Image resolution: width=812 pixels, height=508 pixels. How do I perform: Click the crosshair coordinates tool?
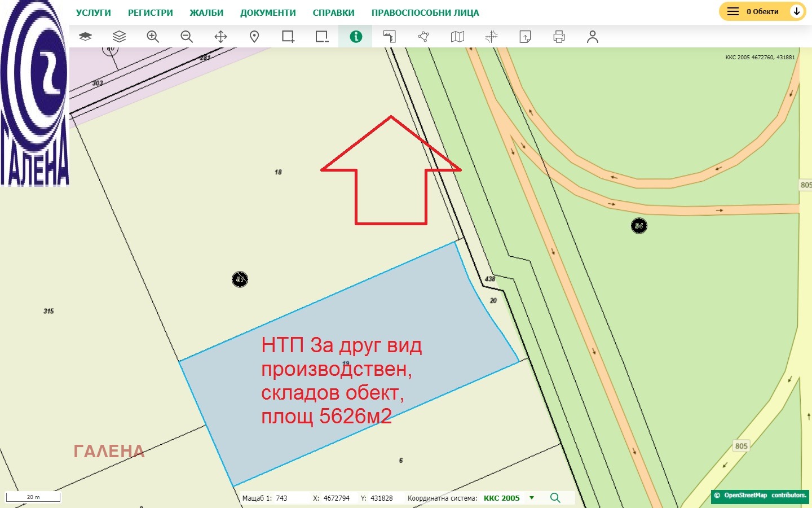point(491,37)
